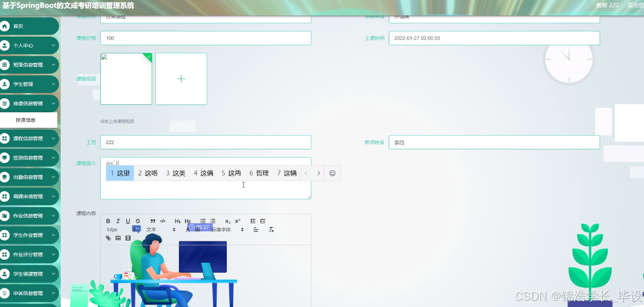Toggle bold formatting in the content editor
644x307 pixels.
(108, 221)
